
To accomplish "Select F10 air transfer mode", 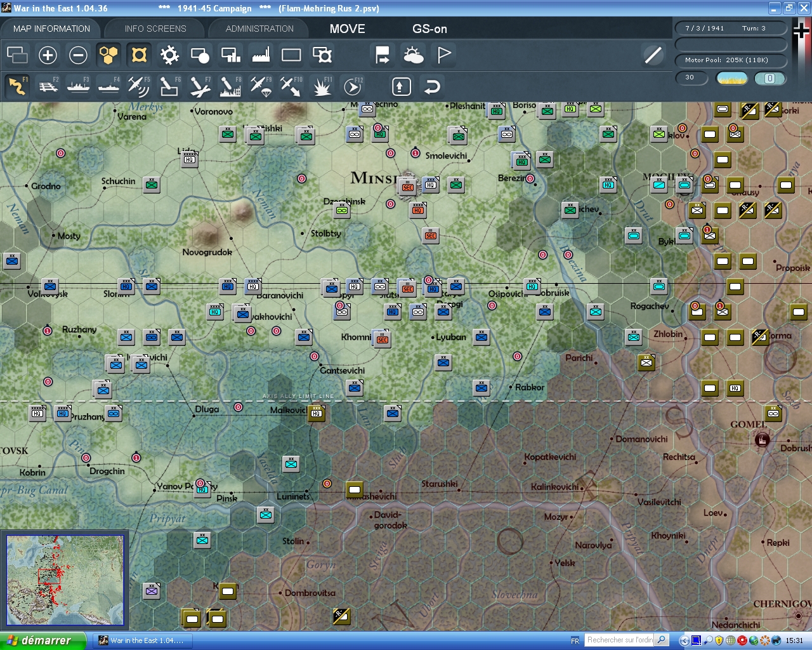I will click(291, 86).
